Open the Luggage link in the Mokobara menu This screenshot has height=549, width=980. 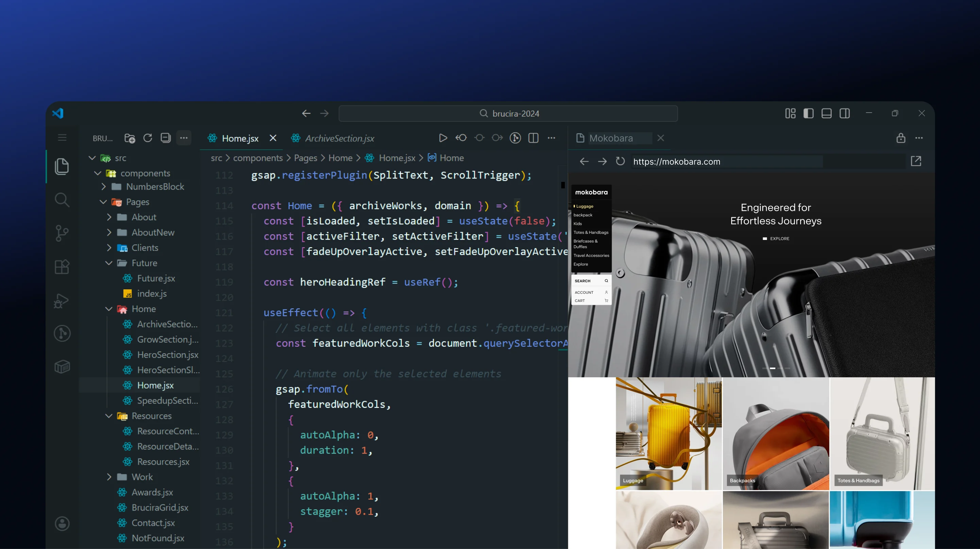pos(583,206)
